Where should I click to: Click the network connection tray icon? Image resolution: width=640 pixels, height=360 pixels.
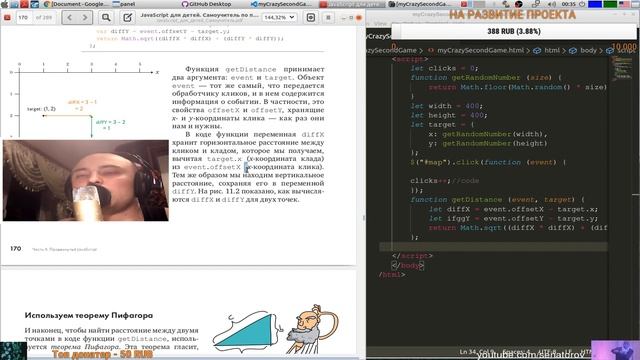point(536,4)
